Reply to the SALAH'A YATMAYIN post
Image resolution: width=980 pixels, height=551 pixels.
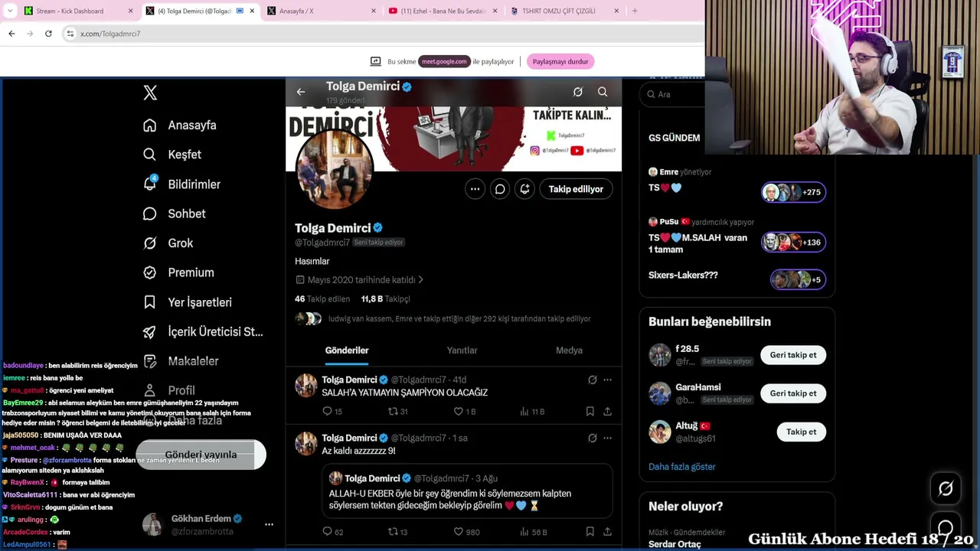tap(332, 412)
